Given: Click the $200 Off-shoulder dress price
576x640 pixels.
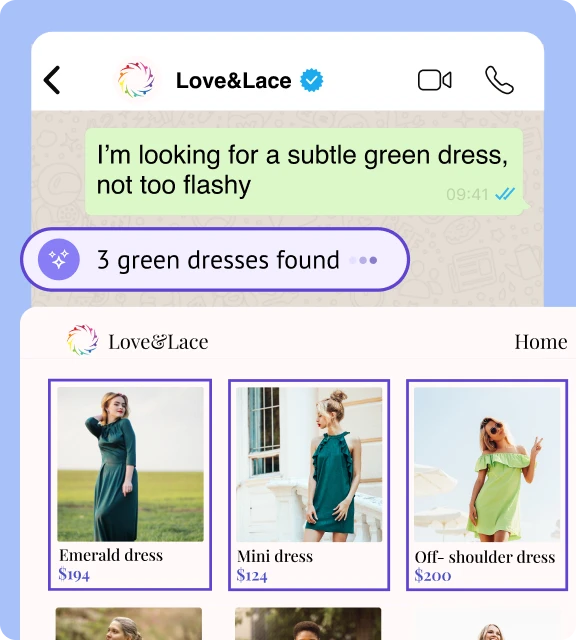Looking at the screenshot, I should [x=433, y=575].
